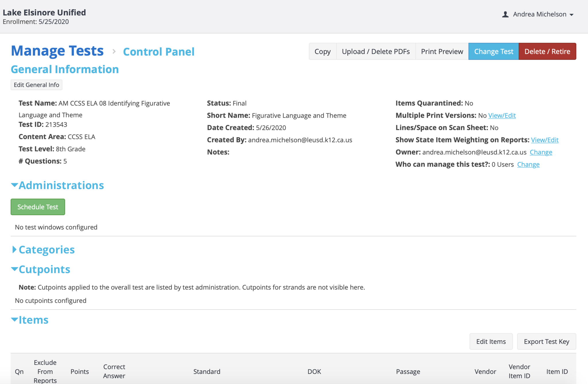Click the Copy button
This screenshot has width=588, height=384.
(322, 51)
